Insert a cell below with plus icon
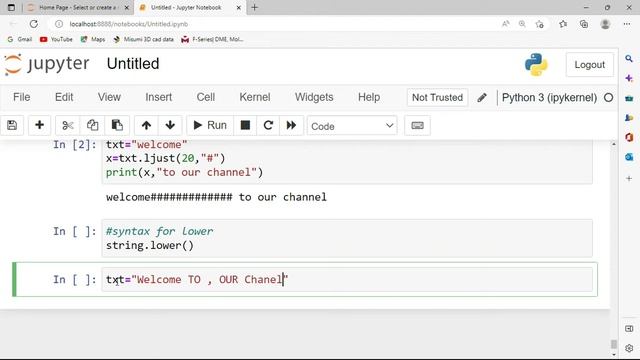 [39, 125]
